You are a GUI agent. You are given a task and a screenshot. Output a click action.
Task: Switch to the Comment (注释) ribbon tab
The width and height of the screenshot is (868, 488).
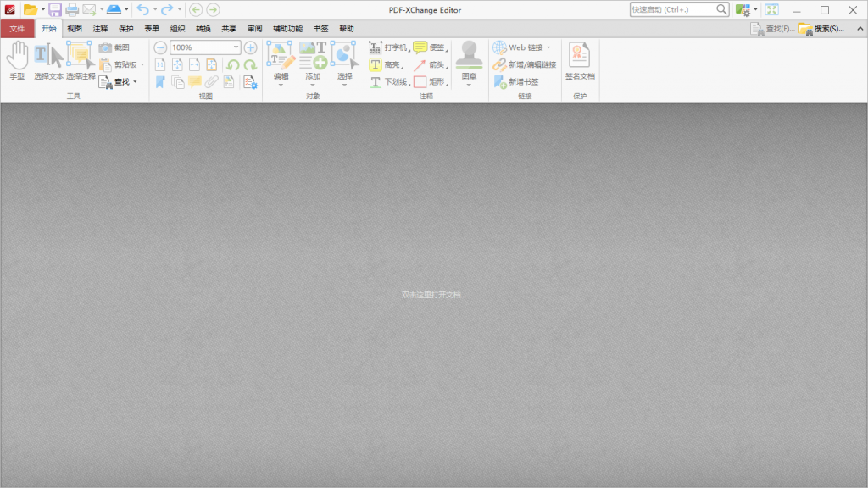(100, 28)
